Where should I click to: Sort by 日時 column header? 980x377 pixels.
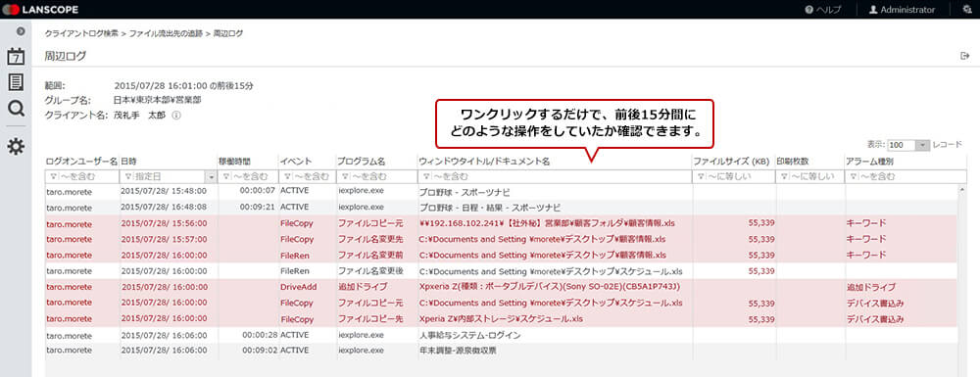pos(129,162)
